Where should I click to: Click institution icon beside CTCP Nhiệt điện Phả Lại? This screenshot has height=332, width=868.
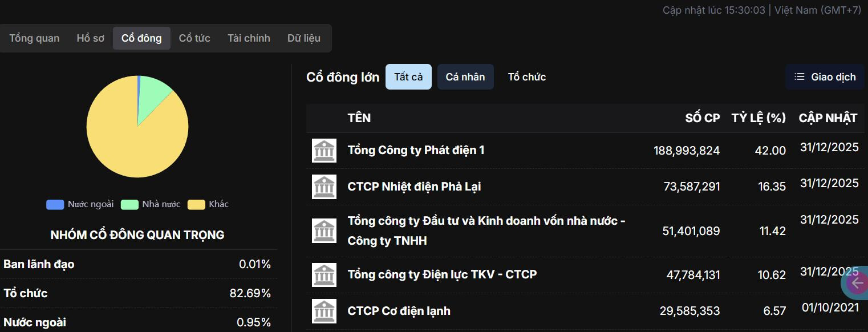[x=324, y=187]
